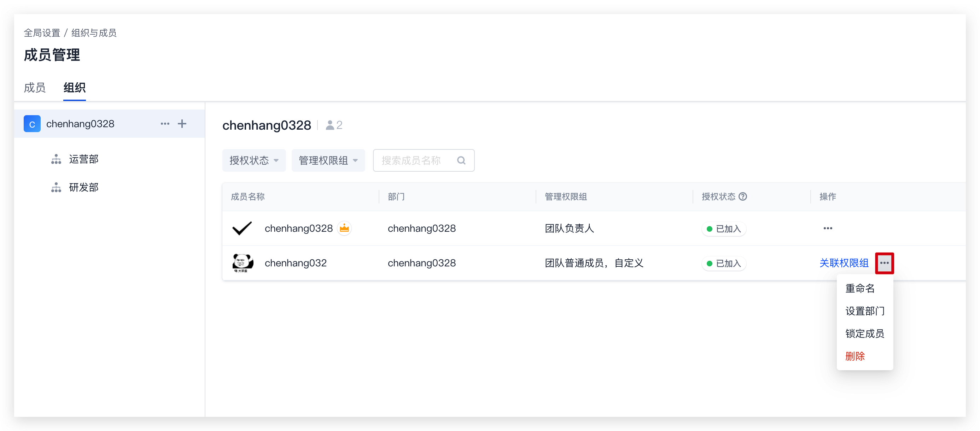The height and width of the screenshot is (431, 980).
Task: Open the 管理权限组 filter dropdown
Action: point(328,160)
